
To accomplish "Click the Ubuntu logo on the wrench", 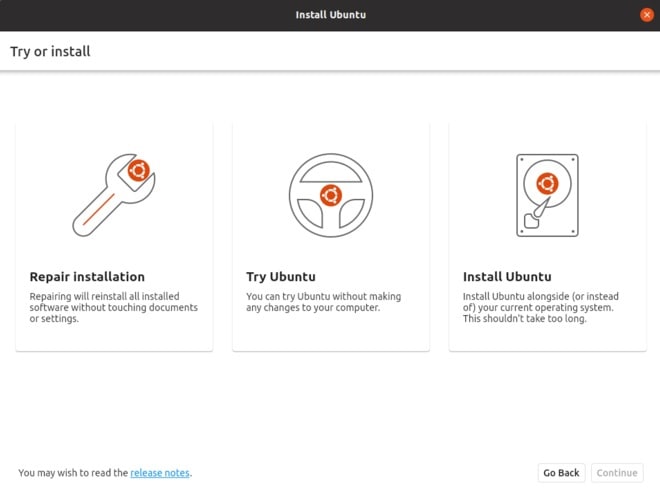I will click(x=139, y=171).
